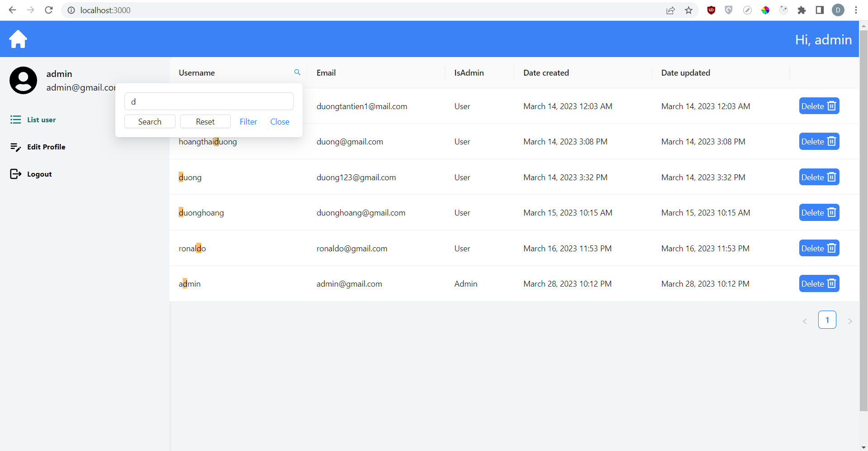Select the List user sidebar icon
Screen dimensions: 868x451
(15, 120)
